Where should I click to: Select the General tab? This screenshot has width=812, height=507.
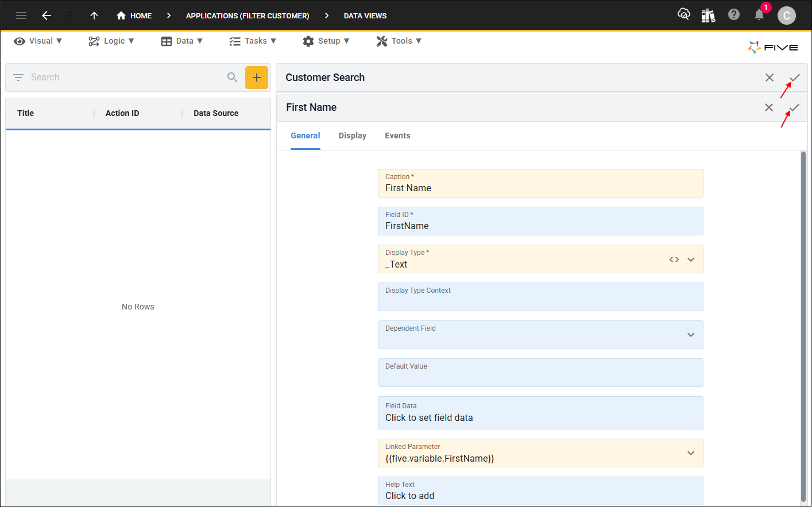coord(306,136)
